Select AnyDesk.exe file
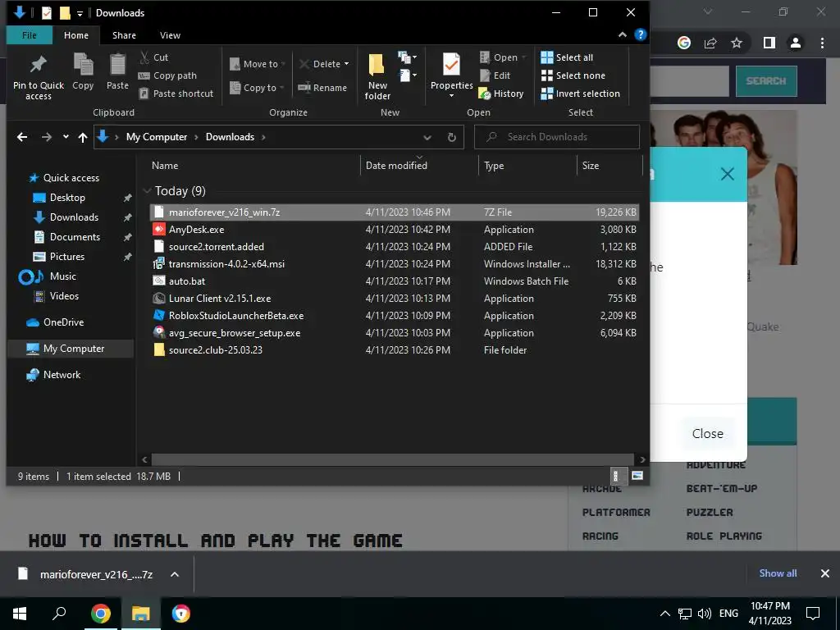The height and width of the screenshot is (630, 840). [394, 230]
